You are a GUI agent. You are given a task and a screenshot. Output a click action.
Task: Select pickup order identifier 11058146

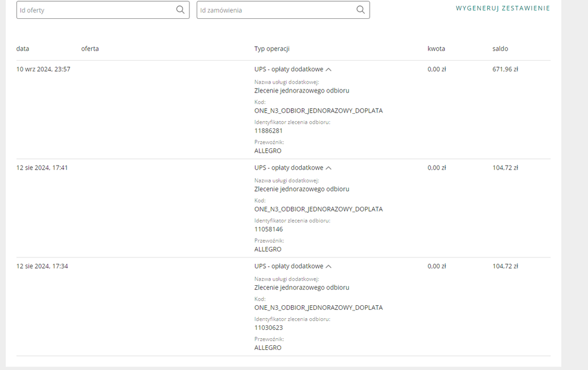coord(268,229)
